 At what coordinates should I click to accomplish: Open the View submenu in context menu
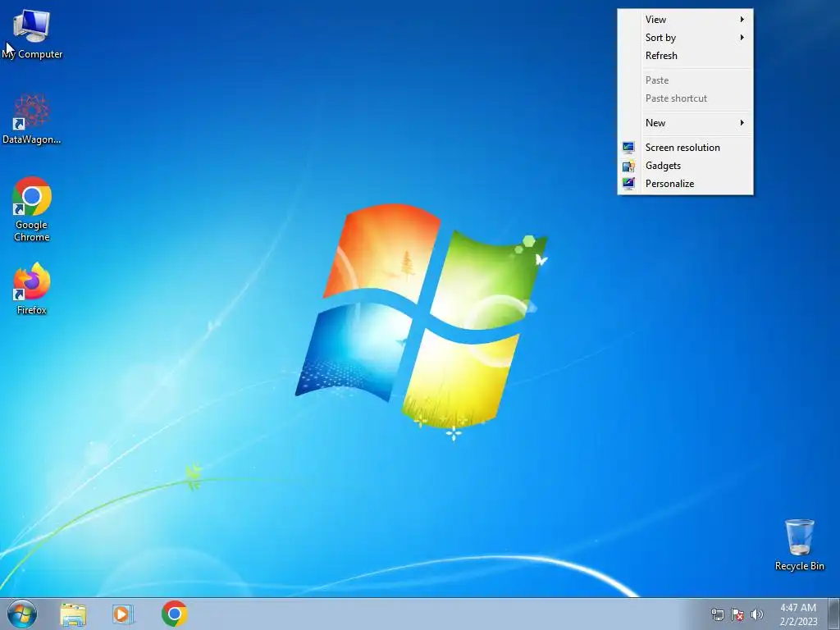[x=685, y=20]
